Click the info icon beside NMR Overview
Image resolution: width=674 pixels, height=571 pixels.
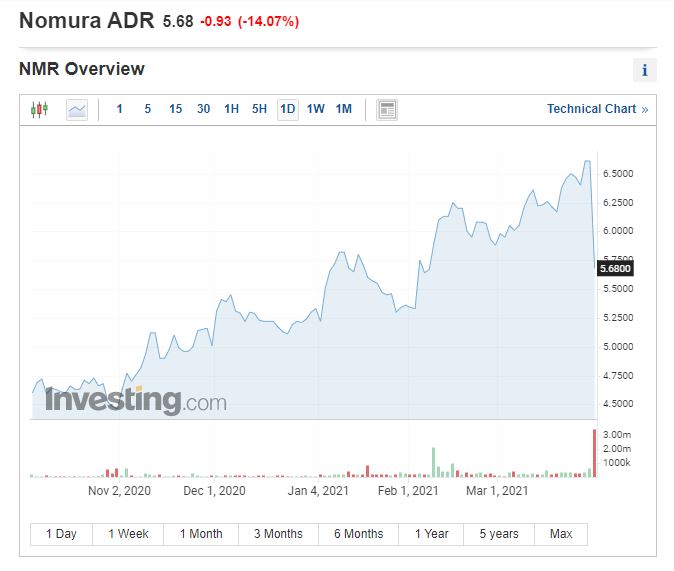(644, 70)
